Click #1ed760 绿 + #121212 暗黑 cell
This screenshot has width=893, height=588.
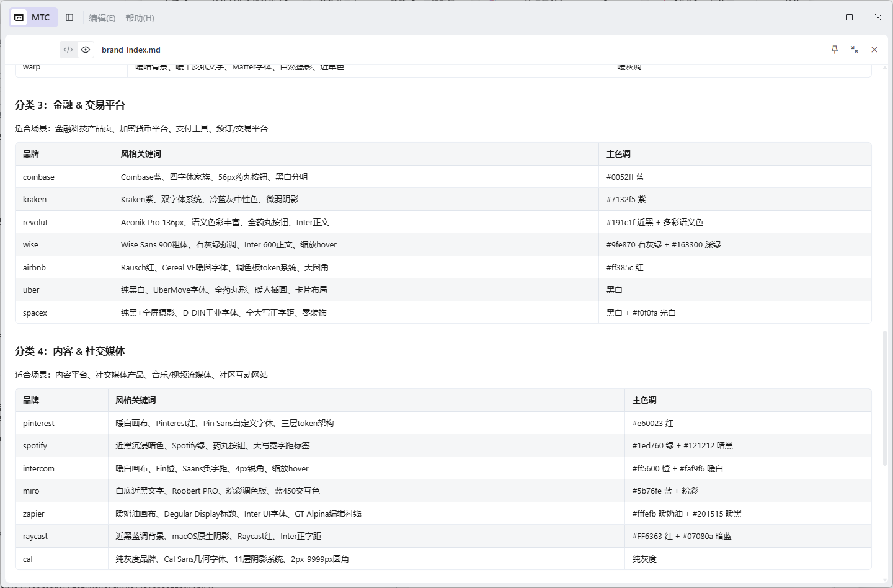pyautogui.click(x=748, y=445)
